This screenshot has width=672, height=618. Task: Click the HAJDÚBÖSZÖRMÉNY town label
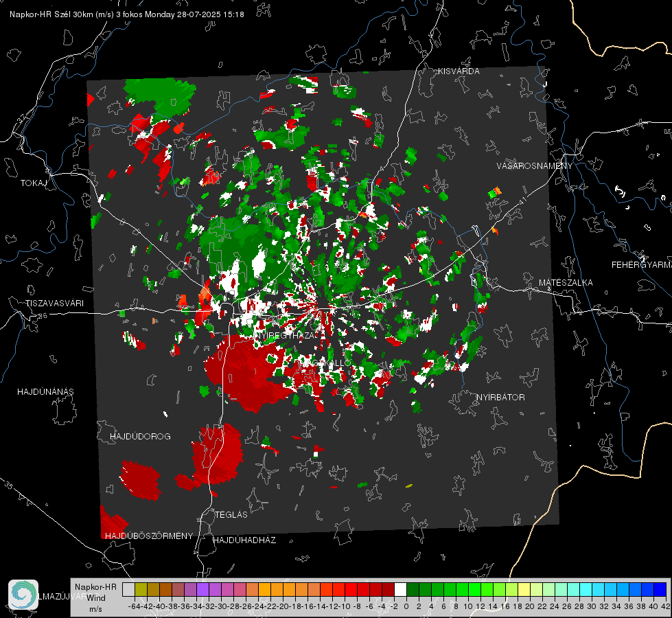(x=149, y=536)
